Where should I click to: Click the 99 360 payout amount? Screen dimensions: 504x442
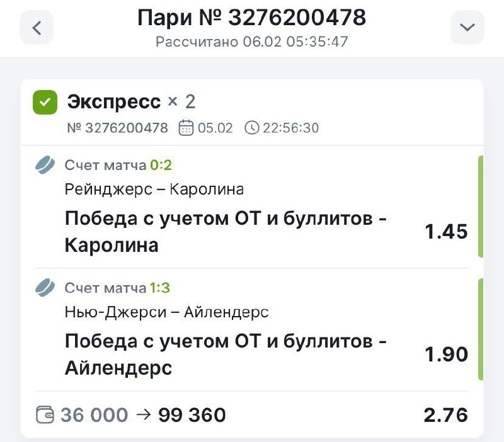coord(192,416)
